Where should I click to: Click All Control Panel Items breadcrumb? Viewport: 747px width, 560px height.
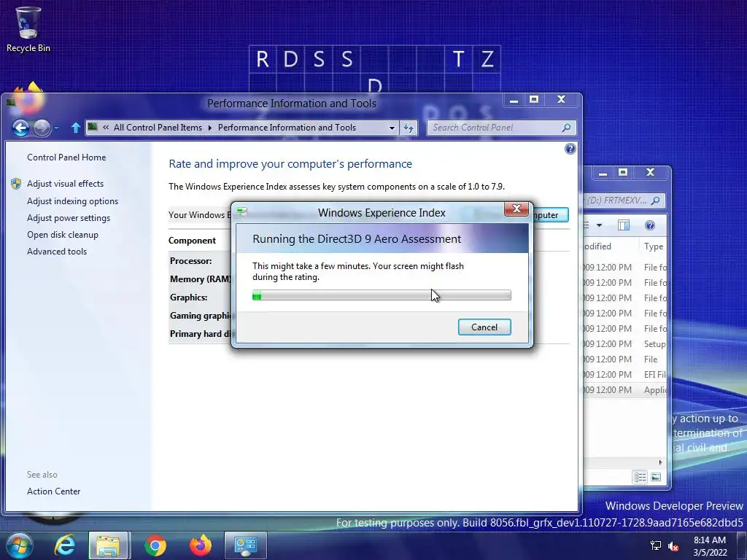(x=158, y=128)
